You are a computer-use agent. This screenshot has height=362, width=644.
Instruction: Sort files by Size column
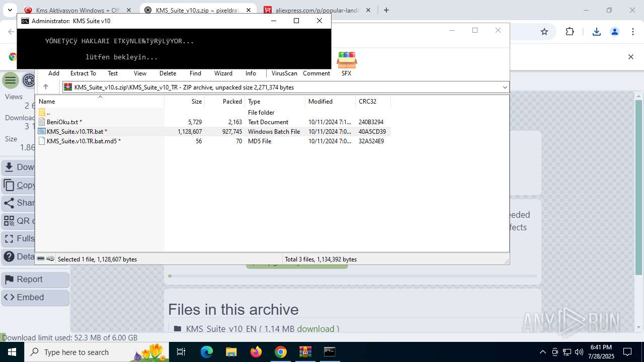click(x=185, y=101)
